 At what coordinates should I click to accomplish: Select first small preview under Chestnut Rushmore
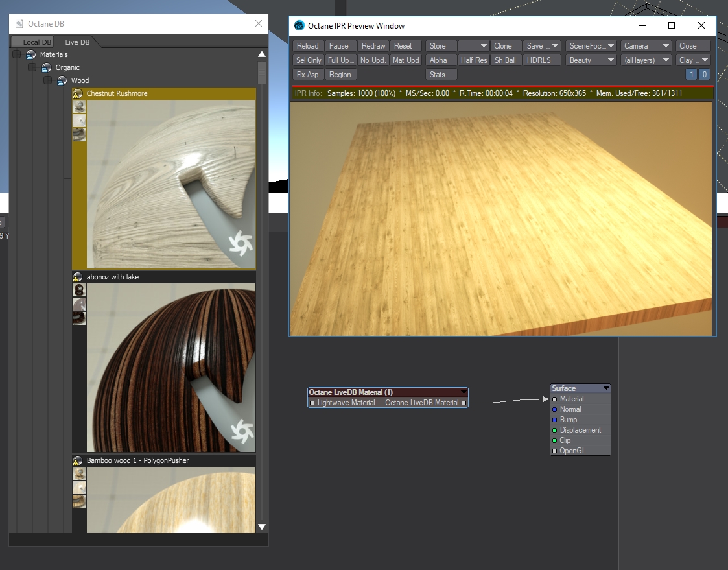[x=79, y=107]
